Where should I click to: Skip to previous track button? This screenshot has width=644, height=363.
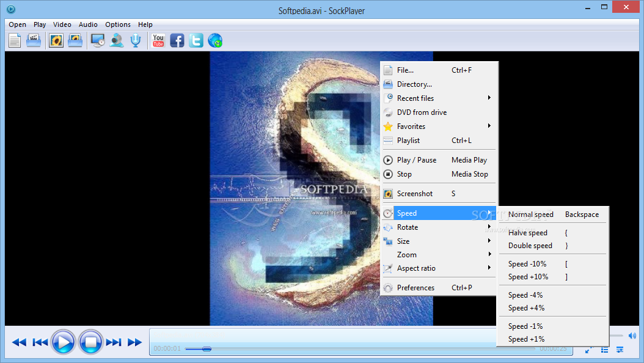pyautogui.click(x=40, y=342)
